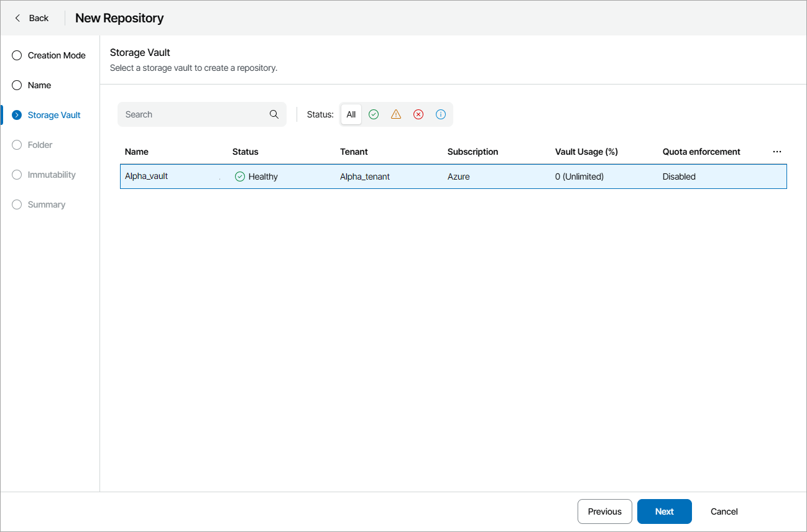The width and height of the screenshot is (807, 532).
Task: Filter vaults by green healthy status icon
Action: [374, 114]
